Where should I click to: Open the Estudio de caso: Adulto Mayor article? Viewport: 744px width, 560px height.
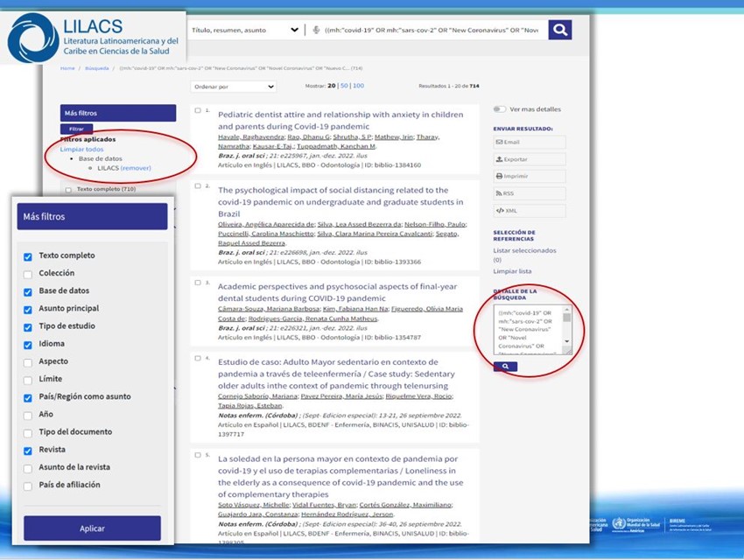point(336,374)
